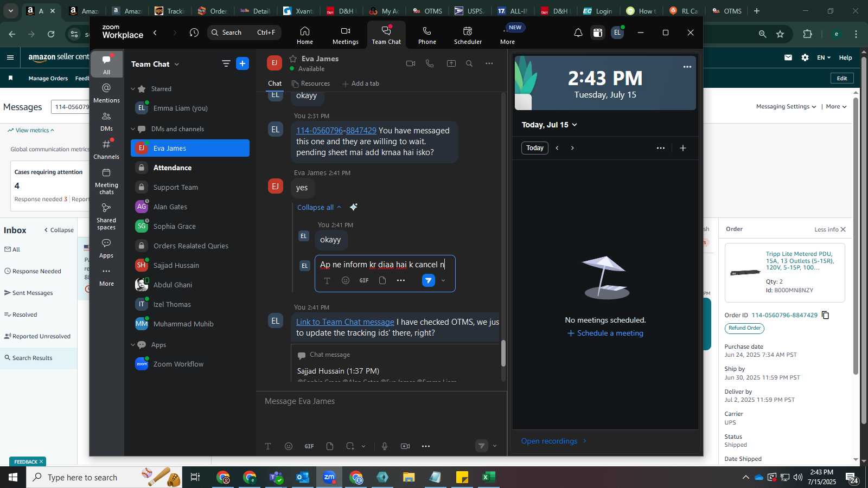Screen dimensions: 868x488
Task: Start a phone call with Eva James
Action: [x=430, y=63]
